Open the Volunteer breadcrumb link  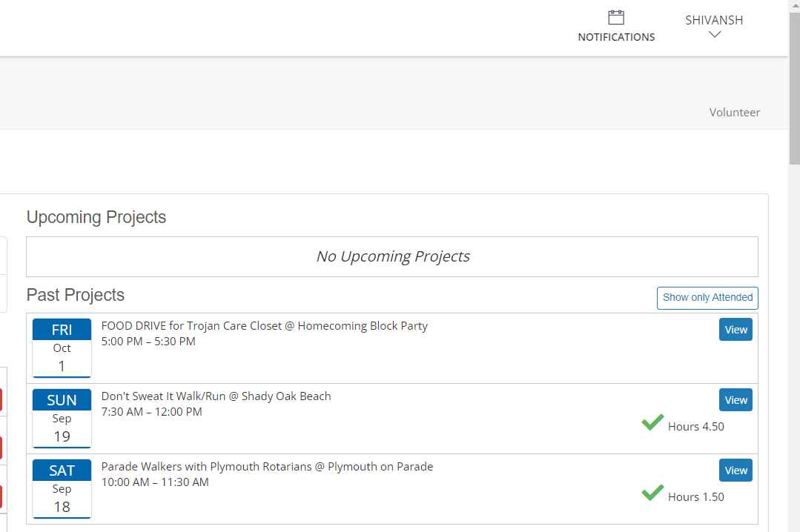[734, 113]
